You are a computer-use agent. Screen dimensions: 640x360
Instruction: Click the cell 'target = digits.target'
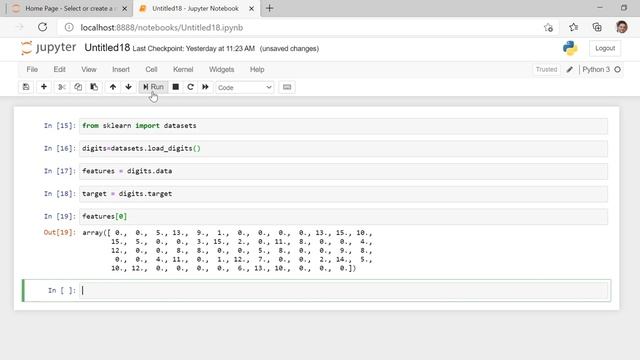tap(343, 194)
